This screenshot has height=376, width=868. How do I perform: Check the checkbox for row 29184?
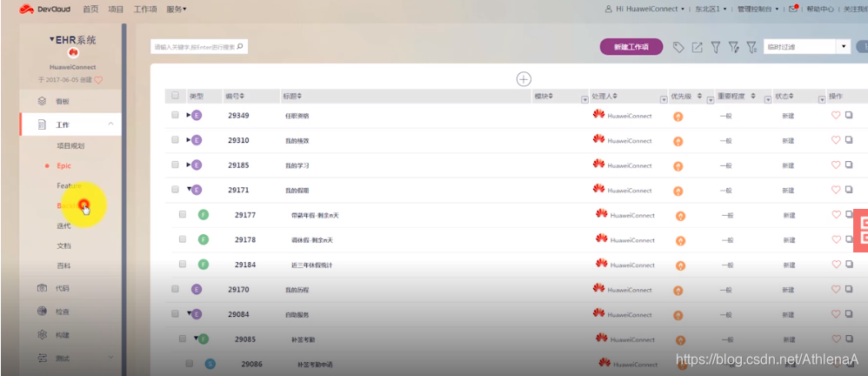(182, 264)
